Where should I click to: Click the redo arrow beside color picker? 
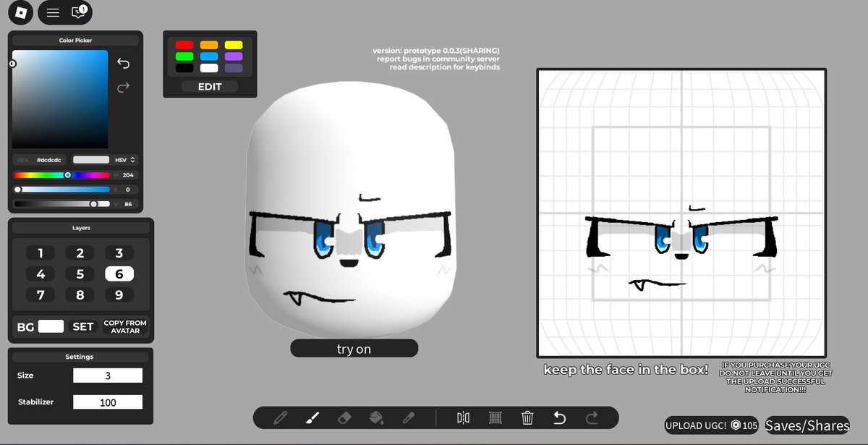tap(123, 88)
